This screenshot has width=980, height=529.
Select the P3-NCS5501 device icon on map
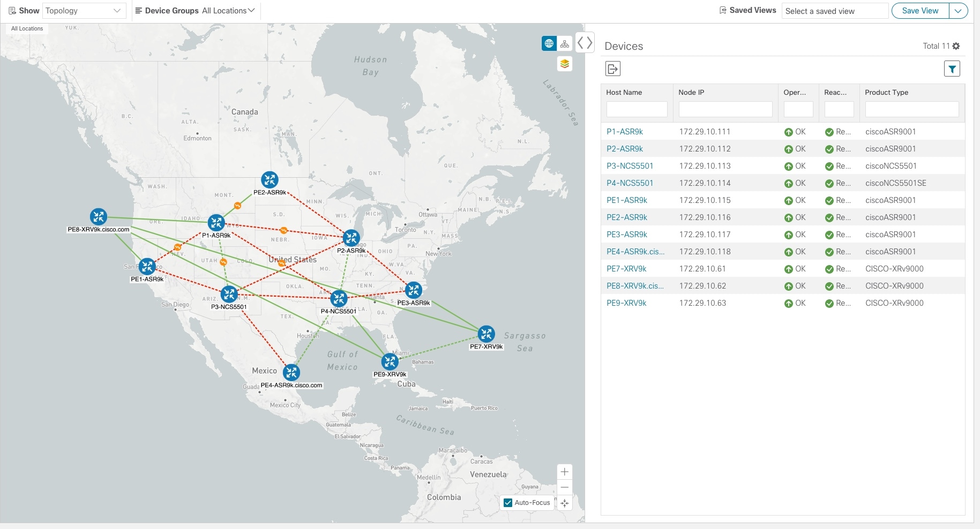coord(229,294)
